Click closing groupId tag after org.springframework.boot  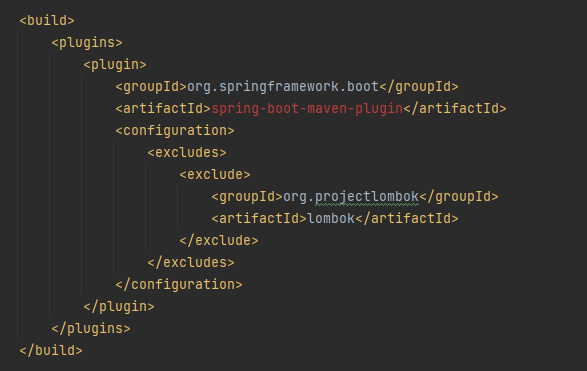pos(419,87)
